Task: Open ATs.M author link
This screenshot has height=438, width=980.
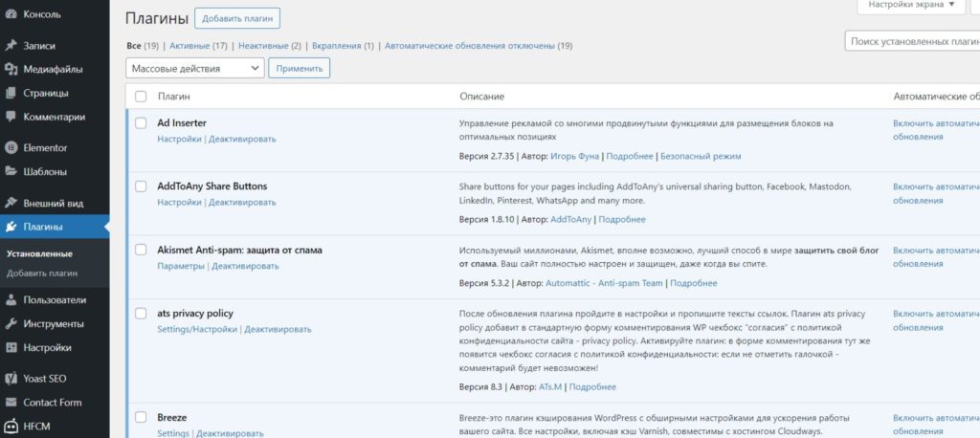Action: 550,386
